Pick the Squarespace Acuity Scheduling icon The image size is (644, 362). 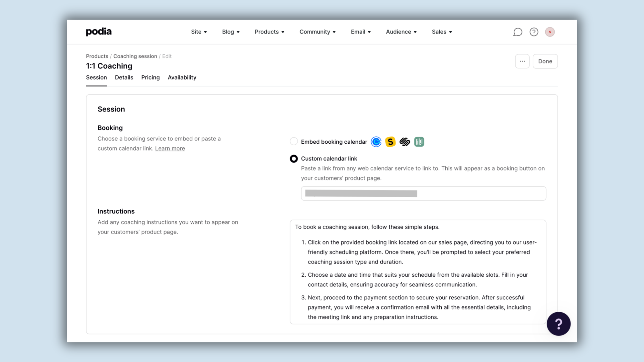(405, 142)
